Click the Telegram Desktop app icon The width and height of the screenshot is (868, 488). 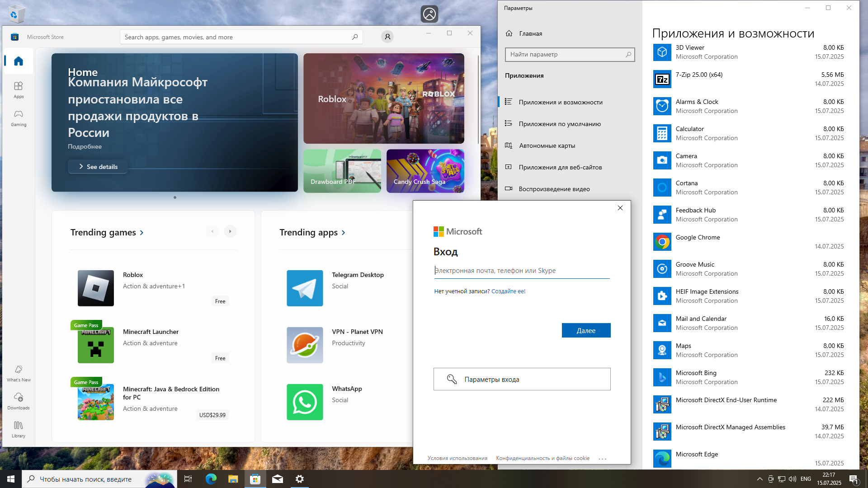[305, 288]
